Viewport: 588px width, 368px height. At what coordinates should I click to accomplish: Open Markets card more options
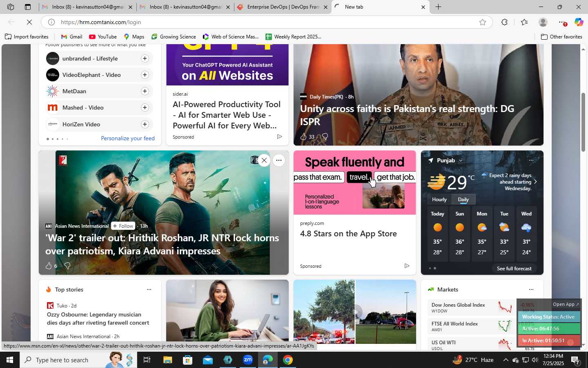click(x=531, y=289)
